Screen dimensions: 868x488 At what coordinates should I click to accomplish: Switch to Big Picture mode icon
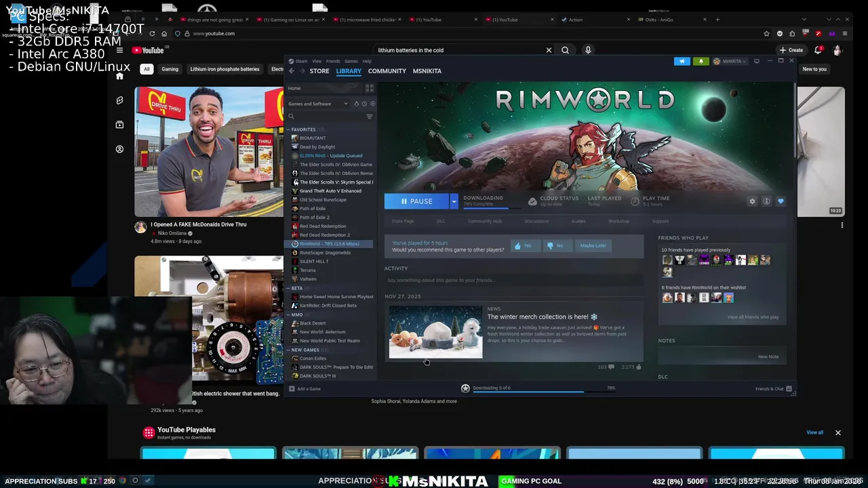pos(757,61)
